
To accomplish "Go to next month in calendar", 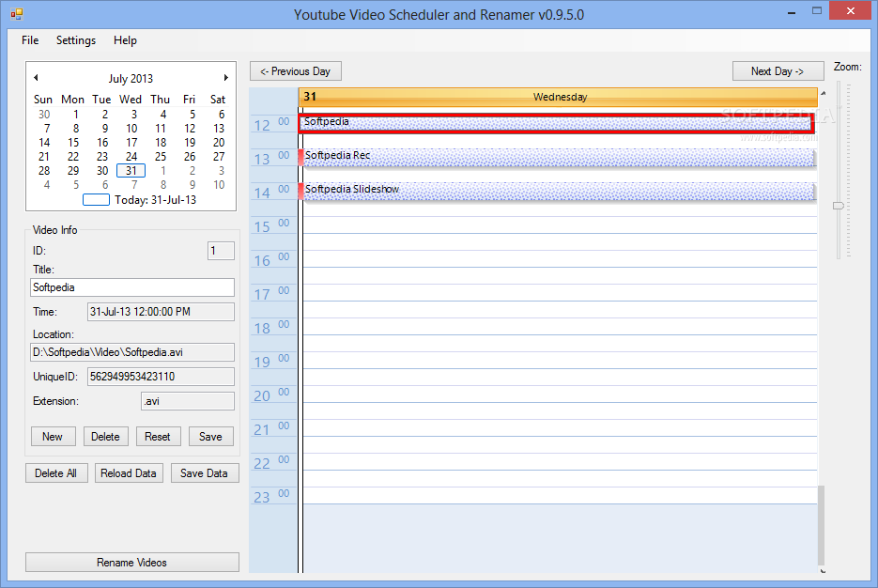I will coord(225,78).
